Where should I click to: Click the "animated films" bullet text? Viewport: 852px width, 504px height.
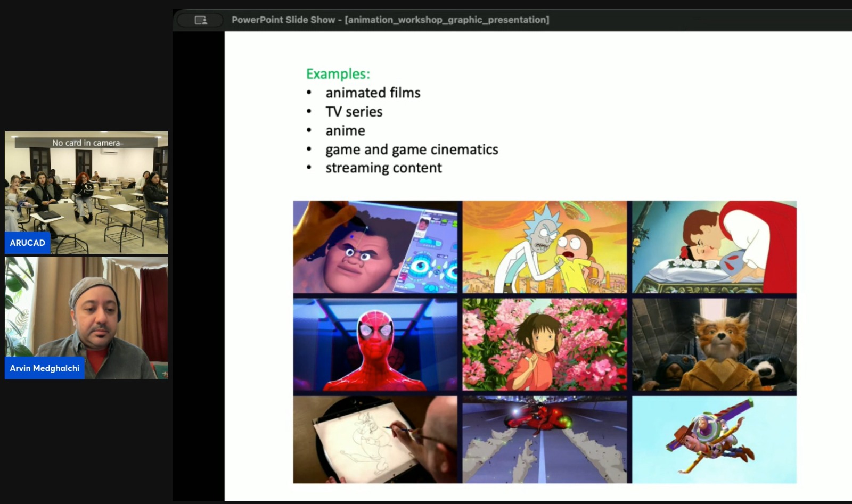[373, 93]
